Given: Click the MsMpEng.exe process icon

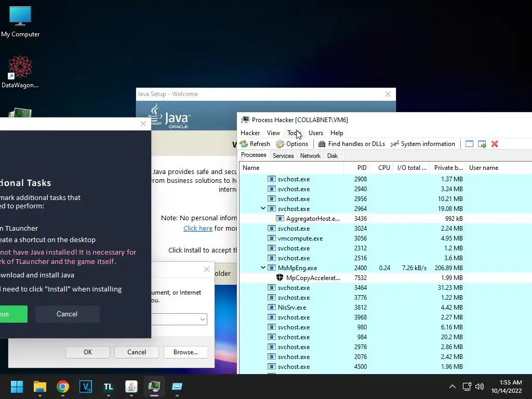Looking at the screenshot, I should point(271,268).
